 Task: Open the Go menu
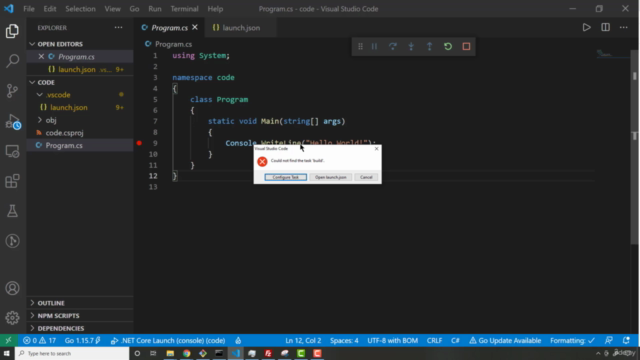(x=134, y=9)
